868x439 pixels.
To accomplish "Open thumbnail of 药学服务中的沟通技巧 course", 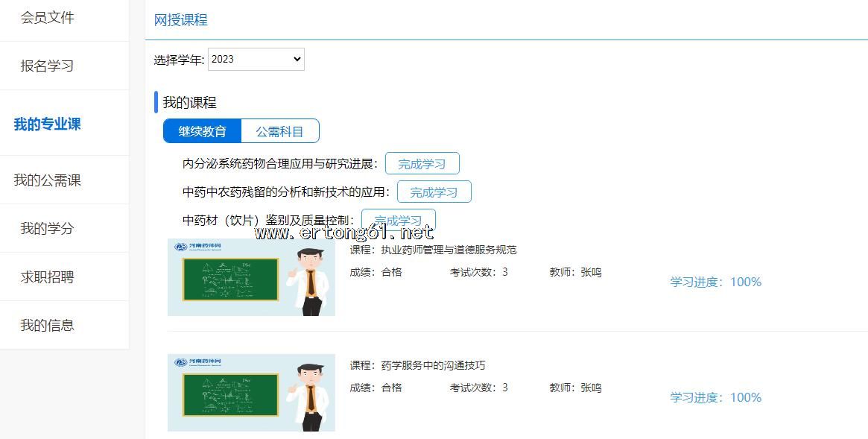I will point(251,393).
